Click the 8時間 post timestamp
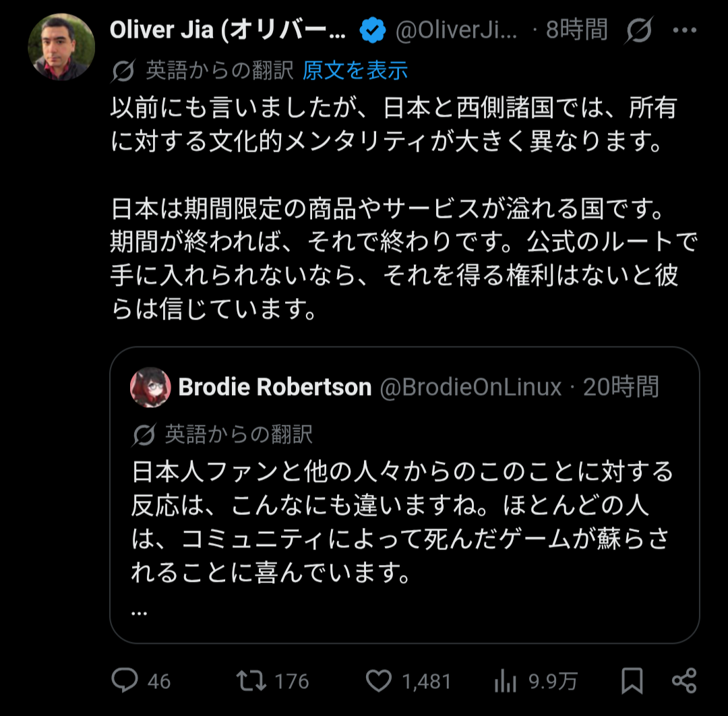 pos(576,30)
